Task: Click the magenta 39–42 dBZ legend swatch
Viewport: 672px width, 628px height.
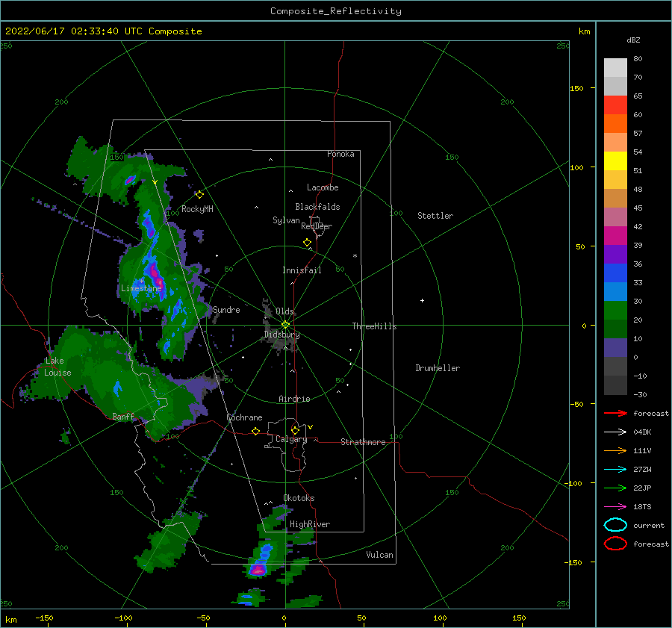Action: tap(615, 235)
